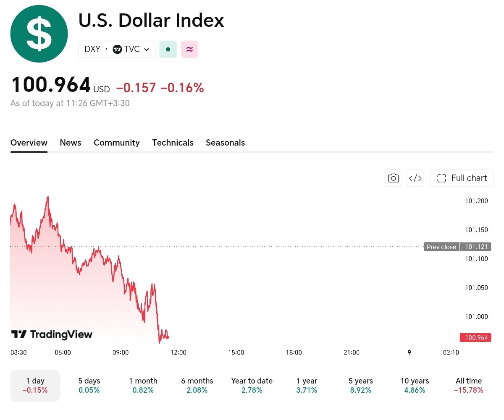The image size is (504, 420).
Task: Open the embed code icon
Action: [x=415, y=178]
